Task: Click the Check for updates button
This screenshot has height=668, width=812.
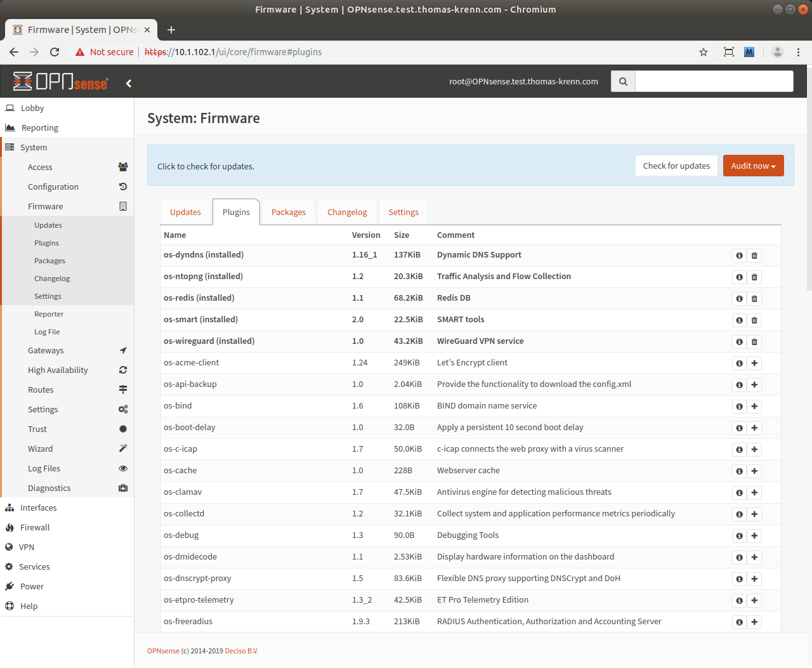Action: pyautogui.click(x=676, y=166)
